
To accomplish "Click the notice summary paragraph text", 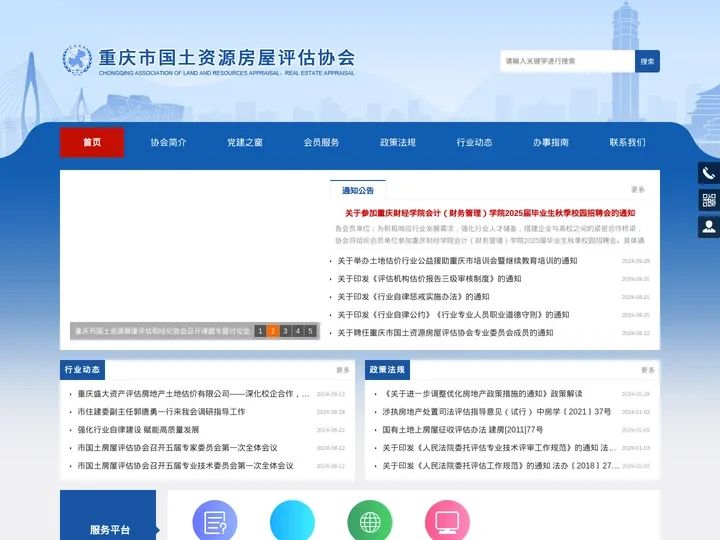I will click(490, 234).
